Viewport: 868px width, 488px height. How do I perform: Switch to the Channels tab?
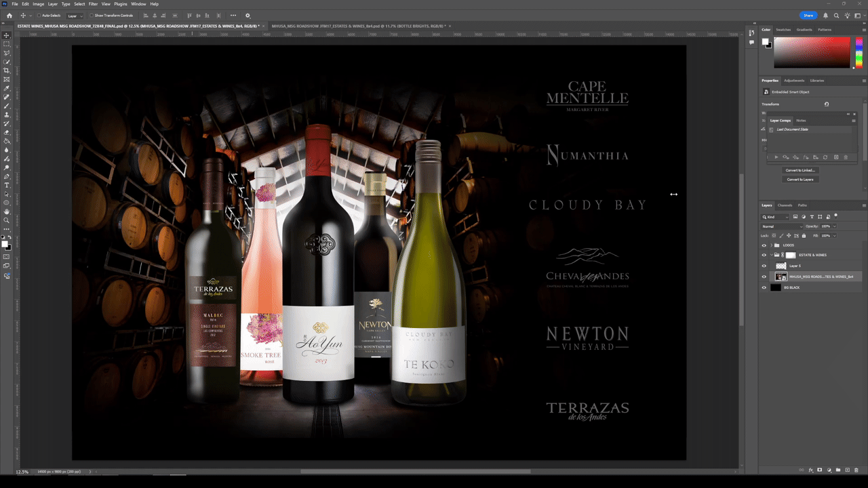[x=785, y=205]
